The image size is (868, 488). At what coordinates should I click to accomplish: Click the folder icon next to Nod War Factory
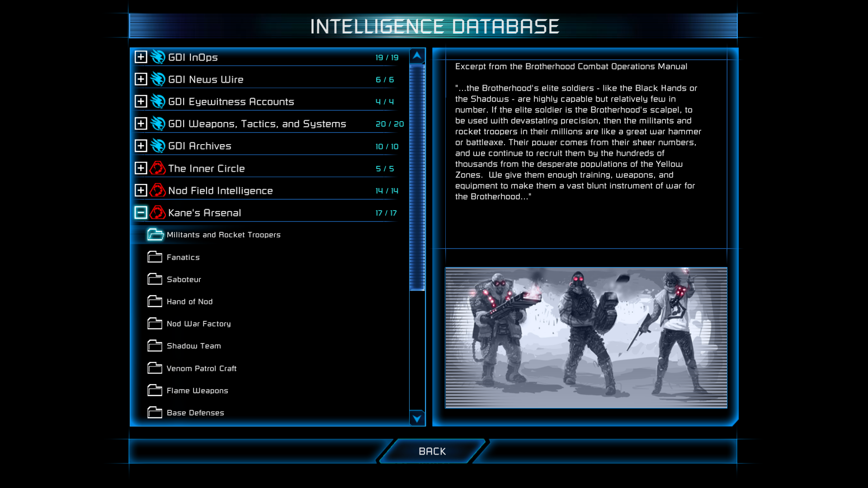click(155, 323)
